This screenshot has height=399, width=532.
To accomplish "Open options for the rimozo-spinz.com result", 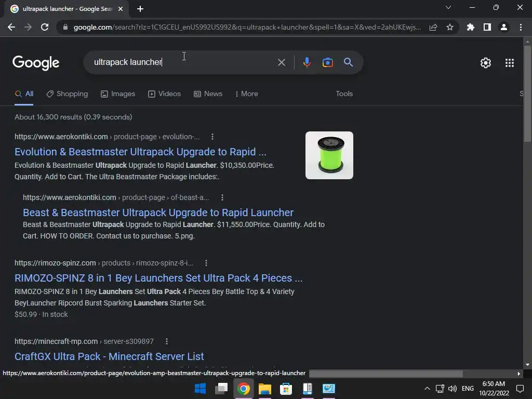I will [206, 263].
